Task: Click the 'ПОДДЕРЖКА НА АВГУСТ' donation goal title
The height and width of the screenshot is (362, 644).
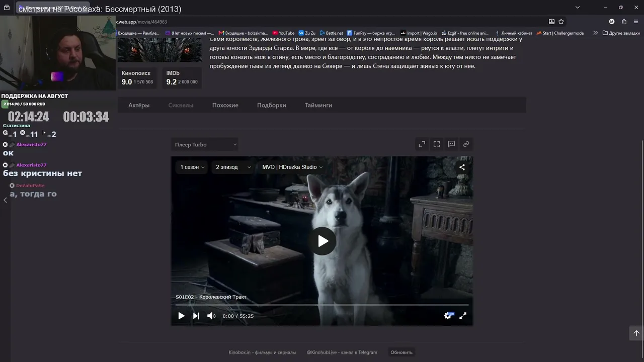Action: 35,96
